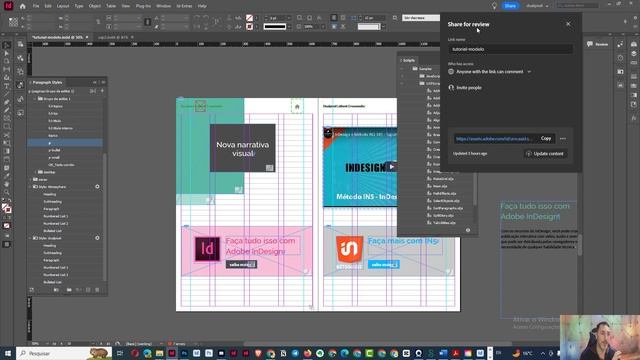This screenshot has width=640, height=360.
Task: Collapse the Grupo de estilos 1 folder
Action: (x=35, y=99)
